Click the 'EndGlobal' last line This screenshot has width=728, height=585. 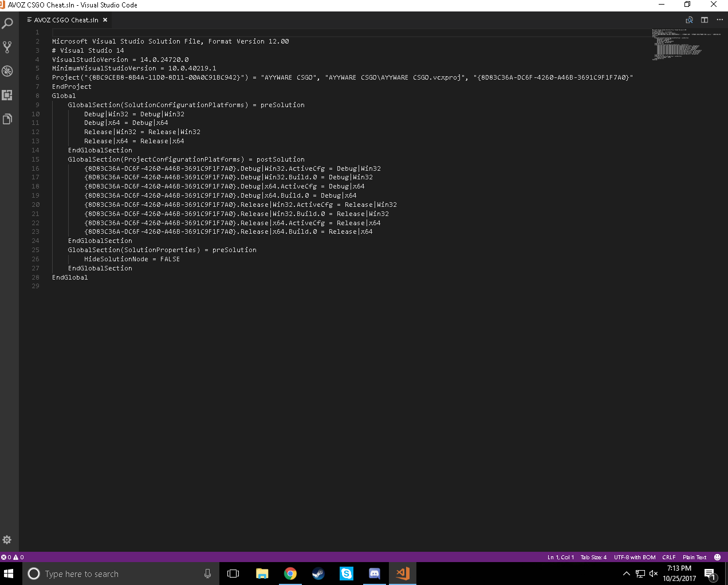(x=70, y=277)
